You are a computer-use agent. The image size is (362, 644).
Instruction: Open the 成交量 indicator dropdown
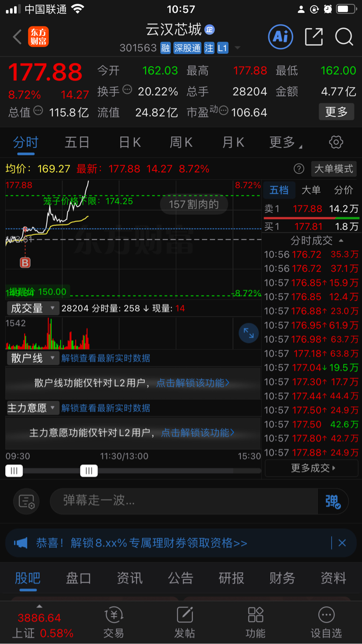click(32, 308)
